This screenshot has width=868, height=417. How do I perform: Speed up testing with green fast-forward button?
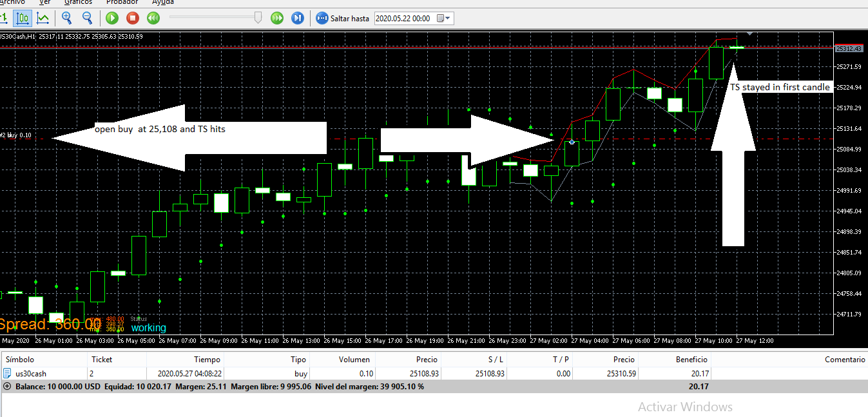tap(277, 18)
